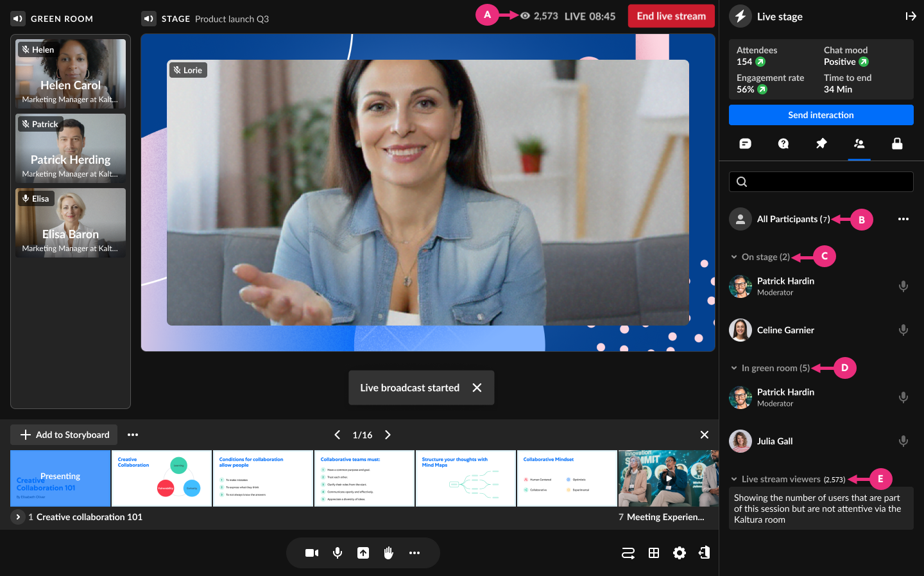Click the share screen icon in bottom toolbar
This screenshot has height=576, width=924.
(363, 553)
